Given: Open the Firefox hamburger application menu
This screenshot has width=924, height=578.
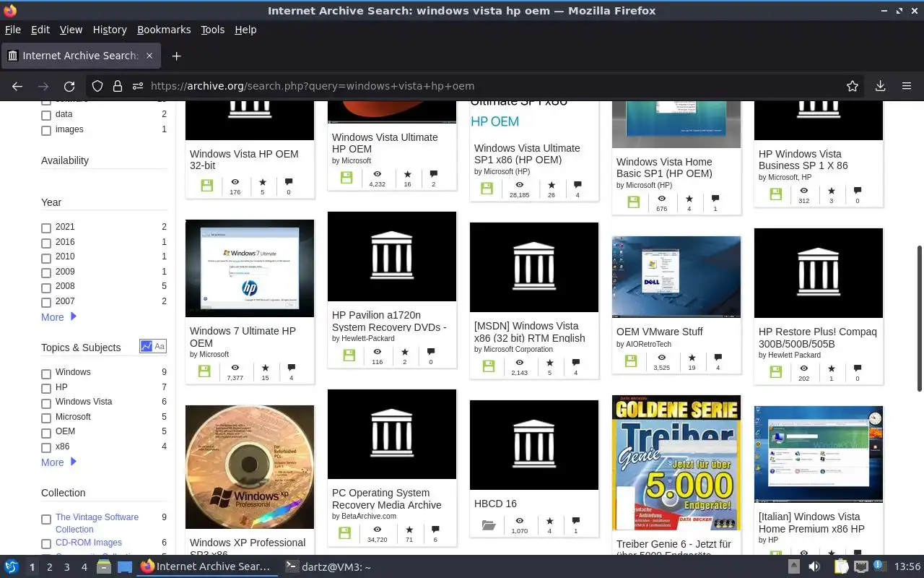Looking at the screenshot, I should click(906, 86).
